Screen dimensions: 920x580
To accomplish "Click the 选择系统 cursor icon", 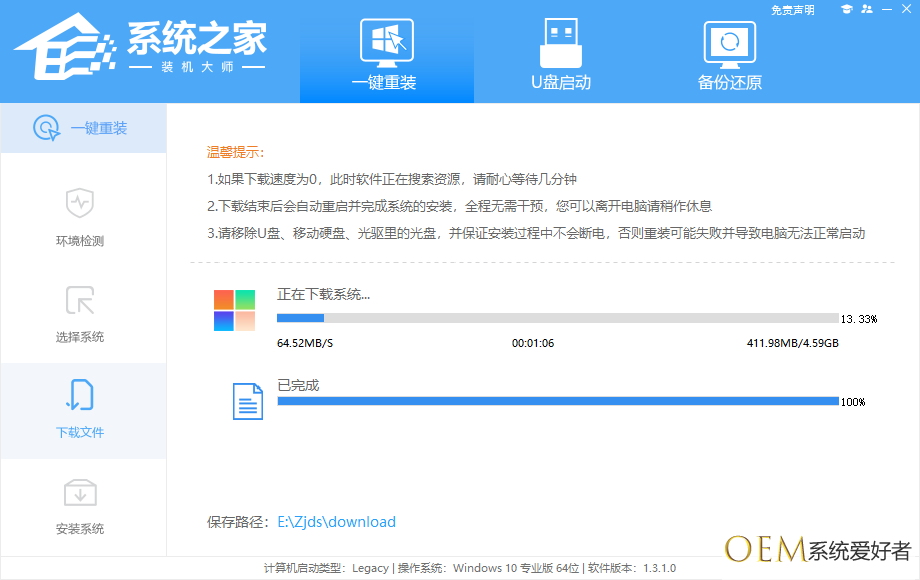I will (79, 300).
